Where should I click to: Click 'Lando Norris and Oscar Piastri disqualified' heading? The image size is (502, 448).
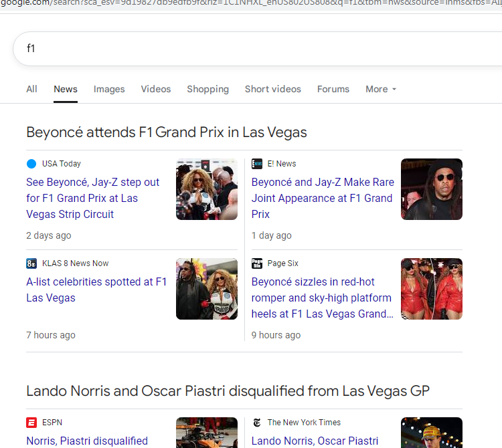coord(228,391)
